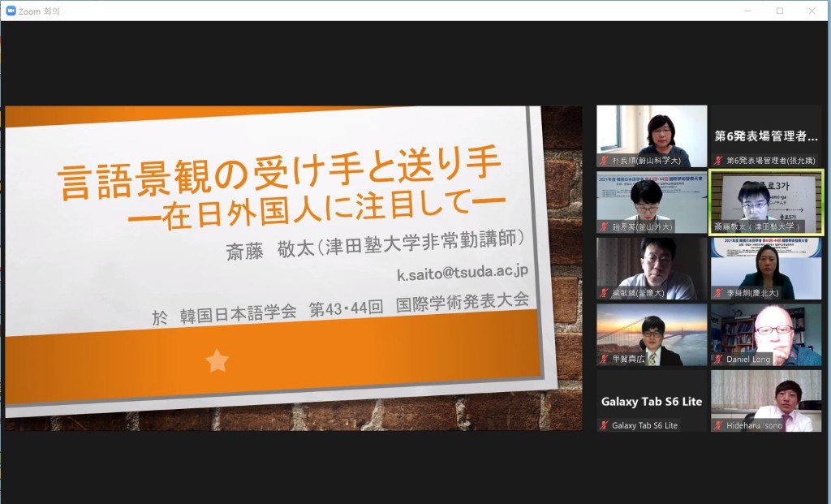Maximize the Zoom meeting window
Image resolution: width=831 pixels, height=504 pixels.
click(x=780, y=11)
